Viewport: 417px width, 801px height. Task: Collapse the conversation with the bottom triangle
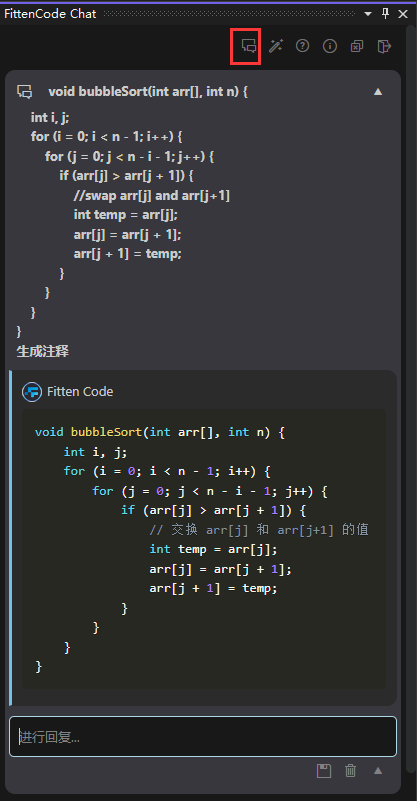point(378,770)
